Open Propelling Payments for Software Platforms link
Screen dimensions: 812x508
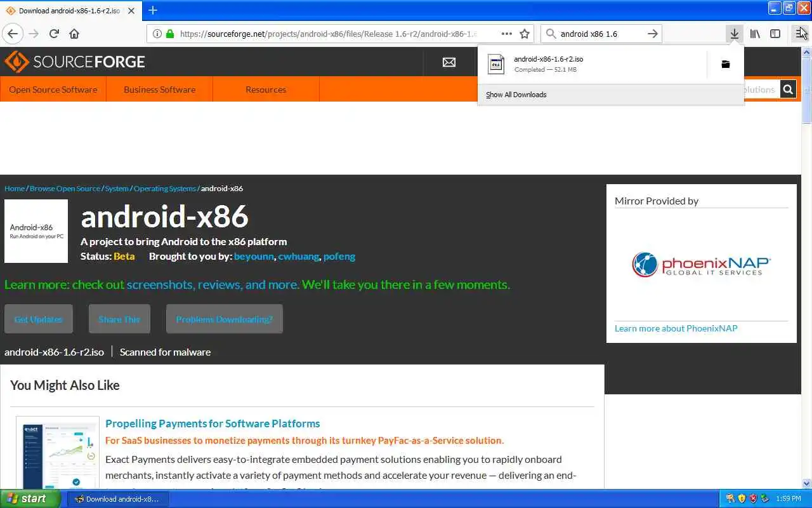(x=213, y=424)
